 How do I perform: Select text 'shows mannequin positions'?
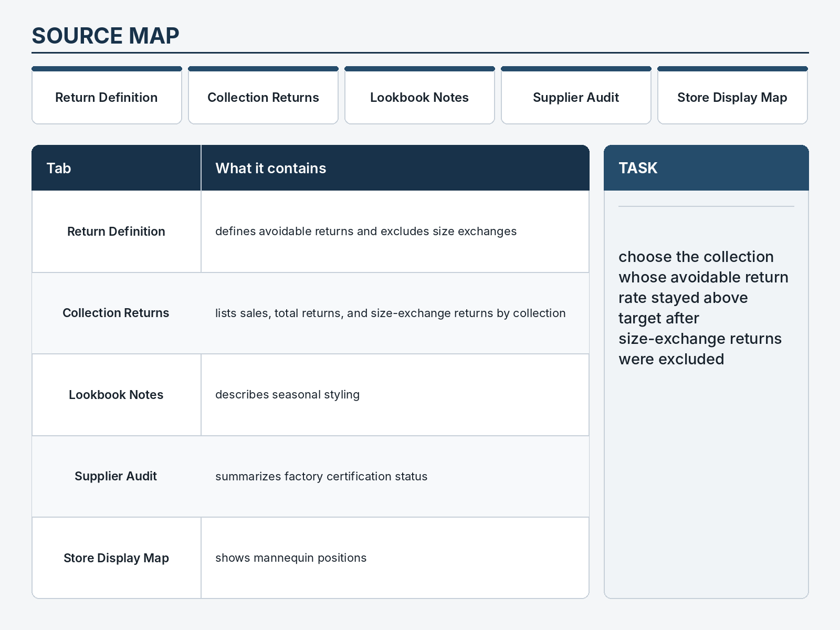coord(291,558)
